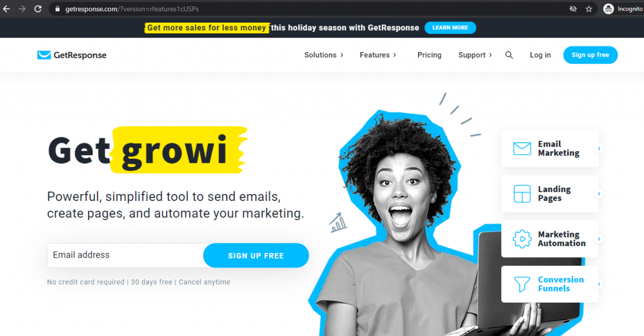This screenshot has width=644, height=336.
Task: Click the Email address input field
Action: click(x=126, y=255)
